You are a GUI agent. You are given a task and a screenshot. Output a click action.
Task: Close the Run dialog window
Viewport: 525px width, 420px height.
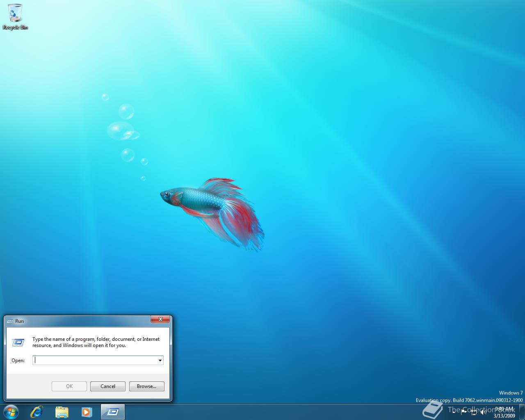coord(160,320)
